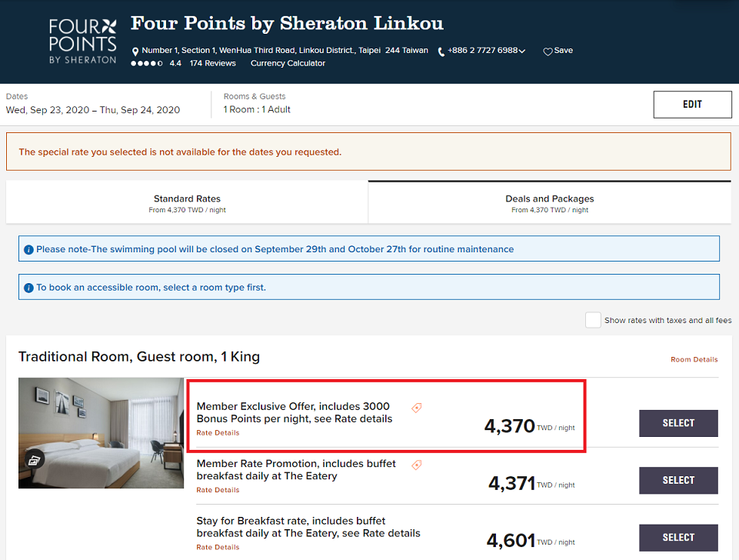Click the info icon in swimming pool notice
Screen dimensions: 739x560
coord(28,249)
